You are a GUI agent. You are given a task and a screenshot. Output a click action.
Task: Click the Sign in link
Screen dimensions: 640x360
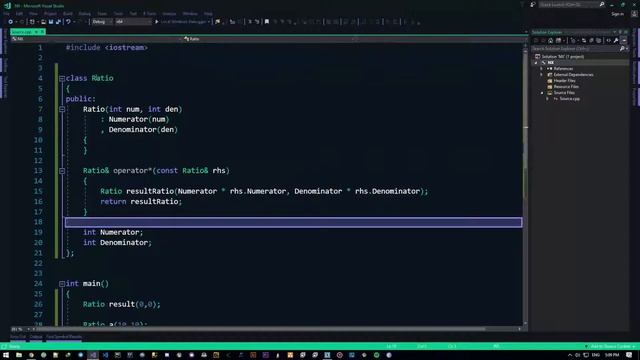[x=618, y=14]
